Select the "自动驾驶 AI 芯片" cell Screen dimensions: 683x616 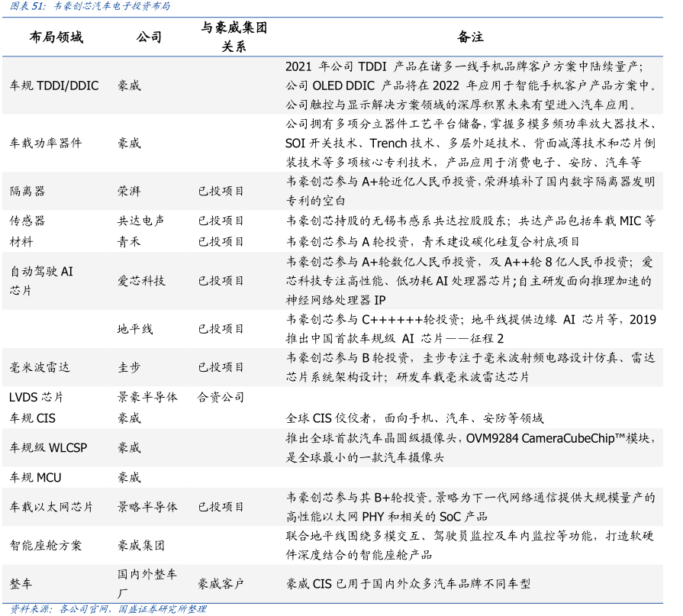click(41, 281)
